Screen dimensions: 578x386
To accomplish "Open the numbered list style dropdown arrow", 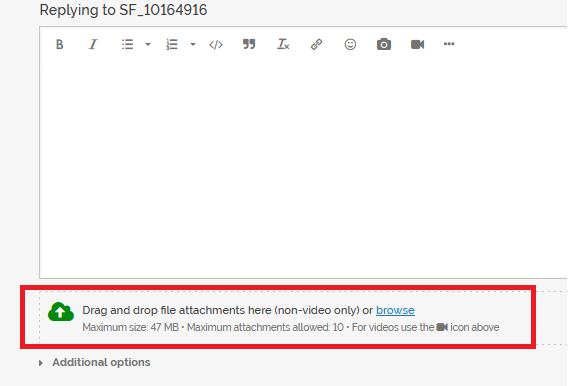I will click(193, 45).
